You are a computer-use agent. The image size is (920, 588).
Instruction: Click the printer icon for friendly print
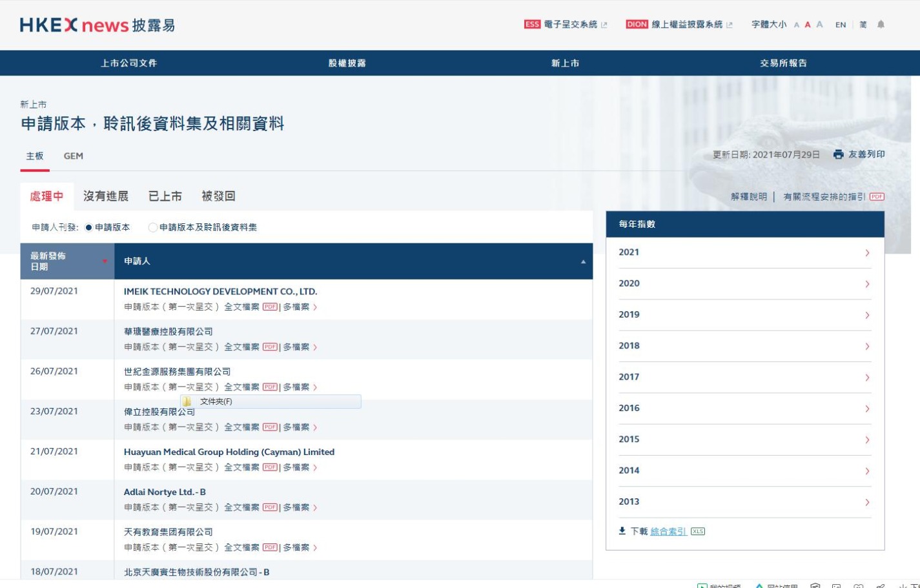[838, 154]
